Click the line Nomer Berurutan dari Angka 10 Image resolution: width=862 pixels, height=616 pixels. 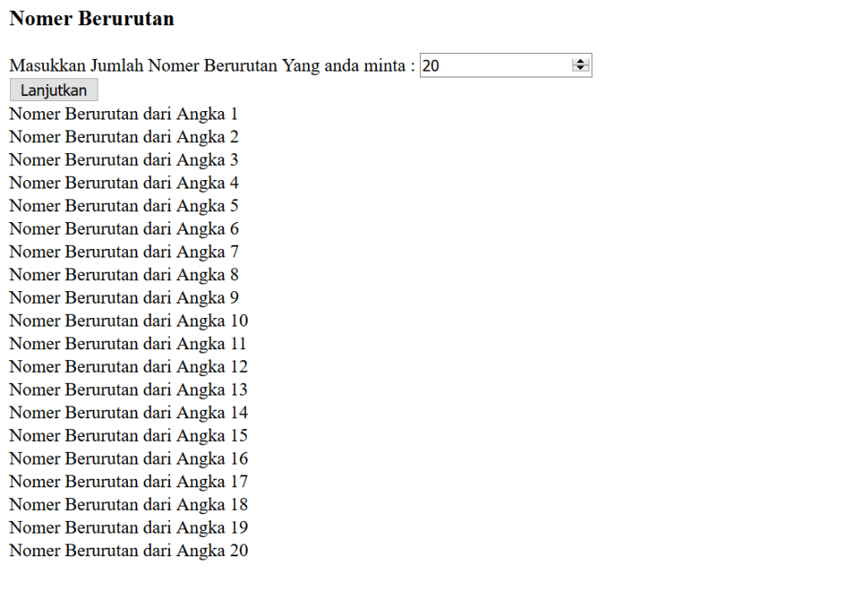128,321
